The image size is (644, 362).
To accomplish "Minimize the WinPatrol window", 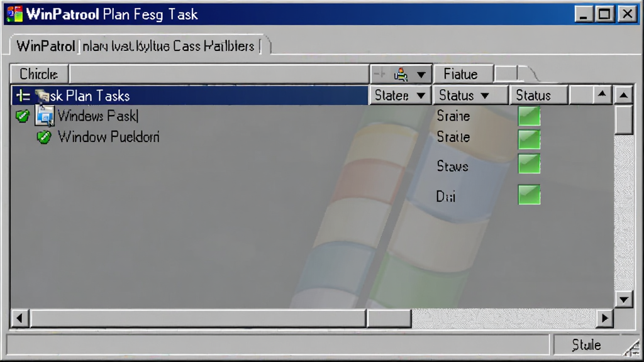I will (583, 14).
